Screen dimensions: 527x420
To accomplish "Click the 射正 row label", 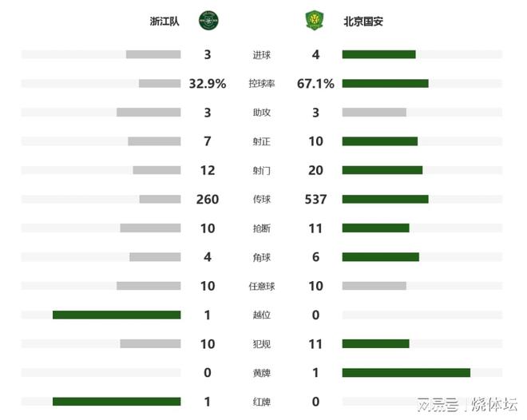I will tap(261, 141).
